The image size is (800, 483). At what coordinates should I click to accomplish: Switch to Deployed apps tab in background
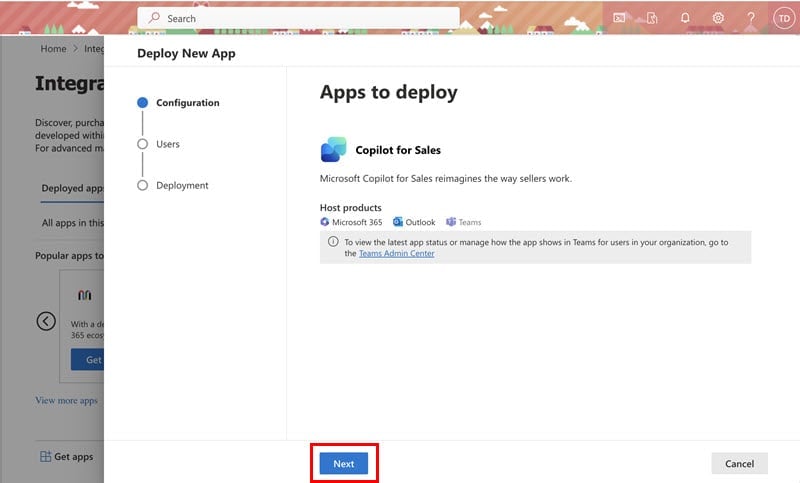[72, 188]
